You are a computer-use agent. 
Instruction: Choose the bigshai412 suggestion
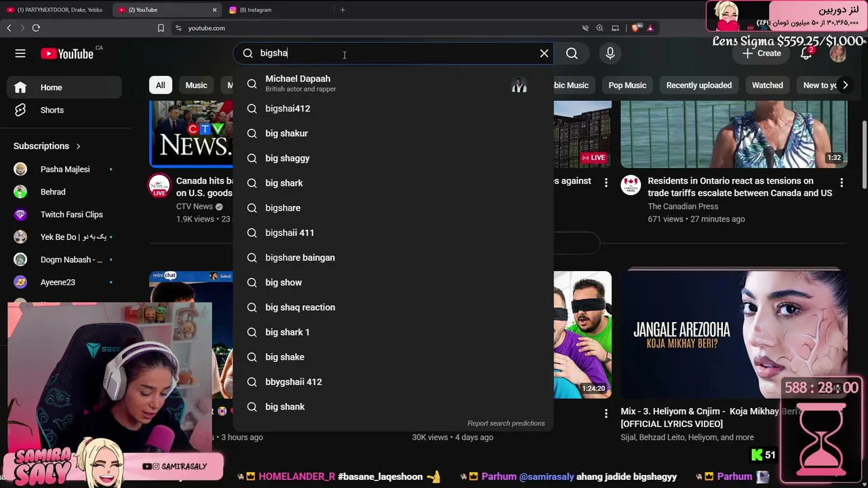[393, 108]
